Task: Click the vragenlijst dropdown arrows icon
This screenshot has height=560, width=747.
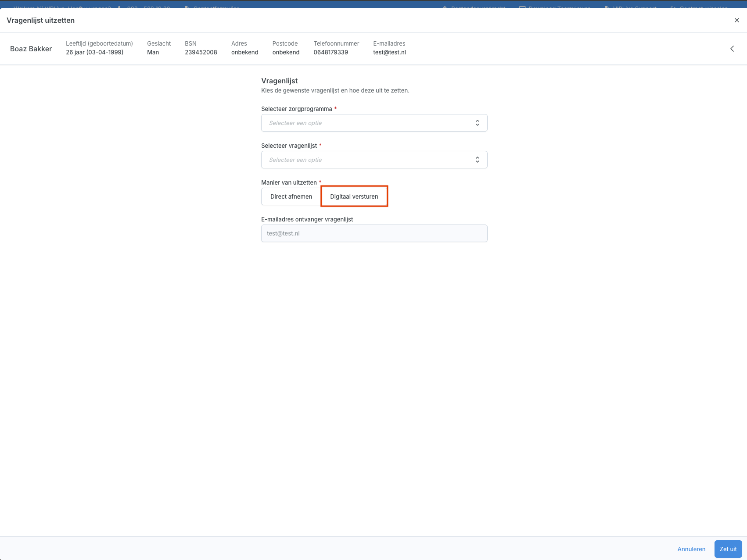Action: pyautogui.click(x=477, y=160)
